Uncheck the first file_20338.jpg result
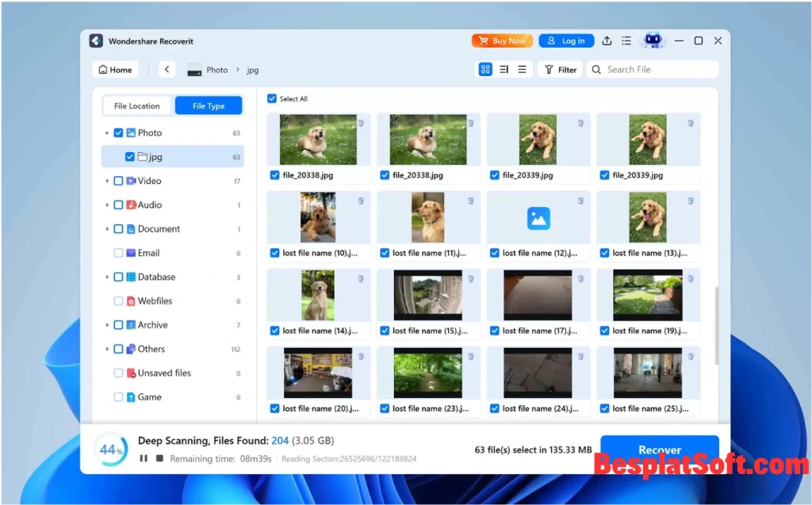This screenshot has width=812, height=505. point(275,175)
